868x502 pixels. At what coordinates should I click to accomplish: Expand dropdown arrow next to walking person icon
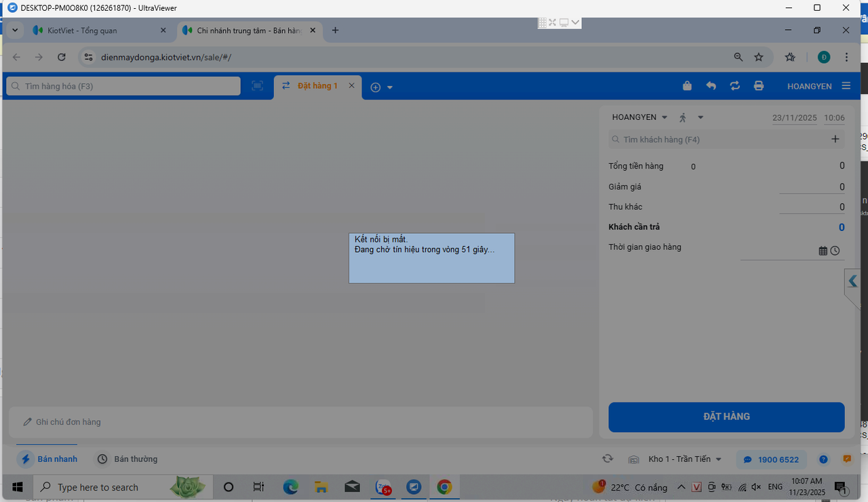[701, 117]
